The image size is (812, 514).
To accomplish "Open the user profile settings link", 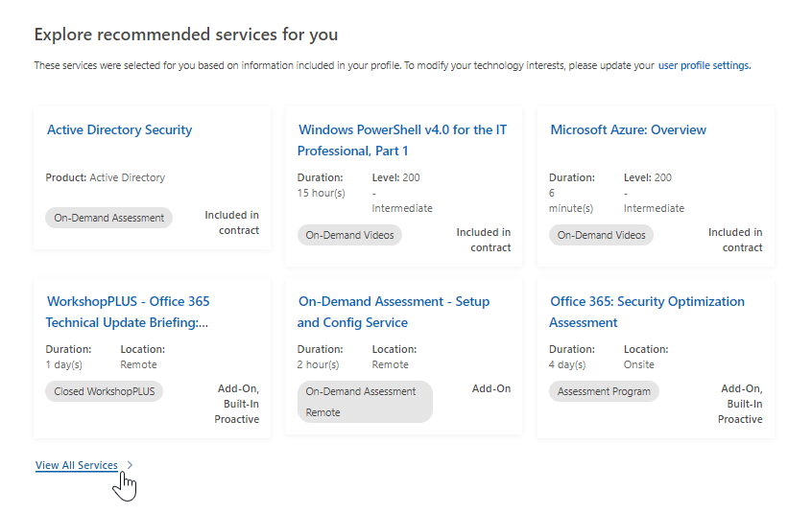I will pos(705,65).
